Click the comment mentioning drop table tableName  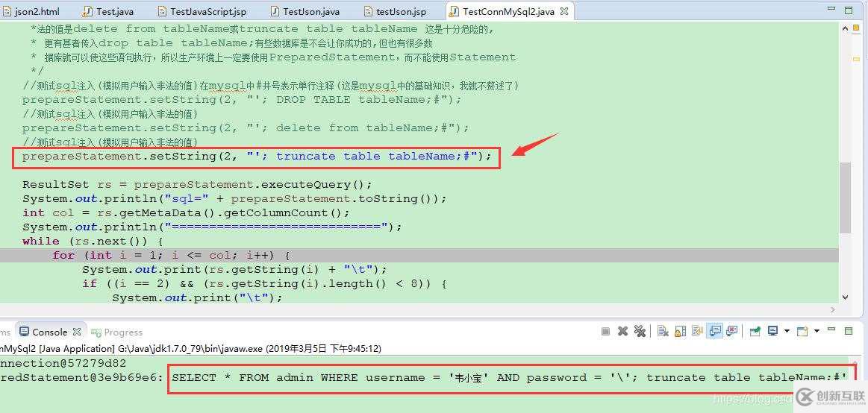(x=232, y=42)
